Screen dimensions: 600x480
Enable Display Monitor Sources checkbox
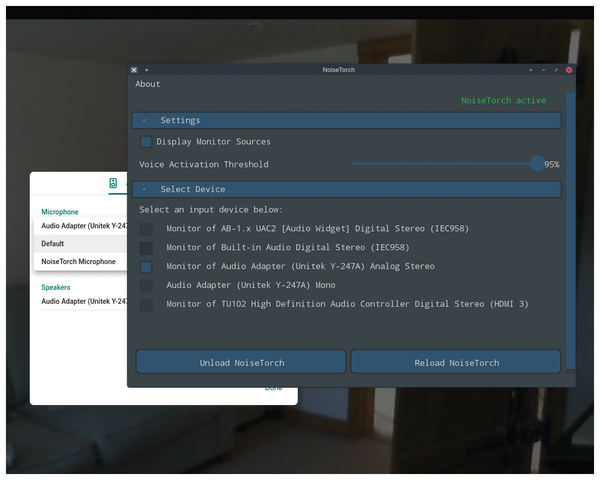coord(146,142)
